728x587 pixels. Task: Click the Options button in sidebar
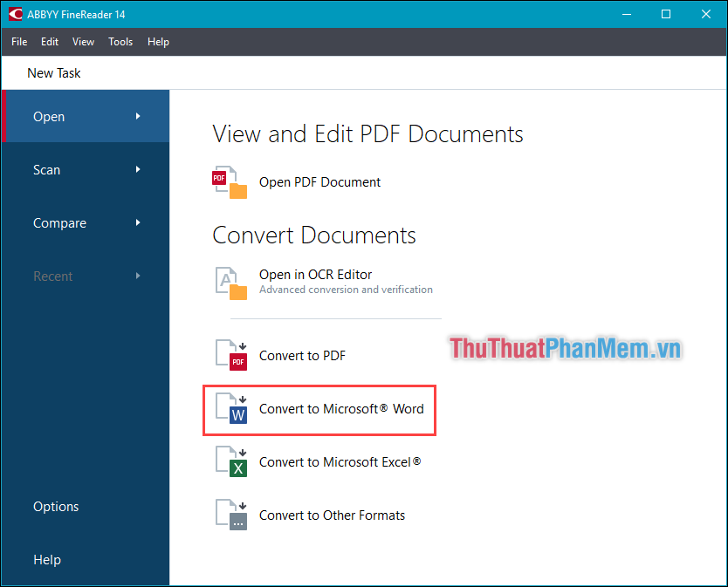tap(56, 506)
